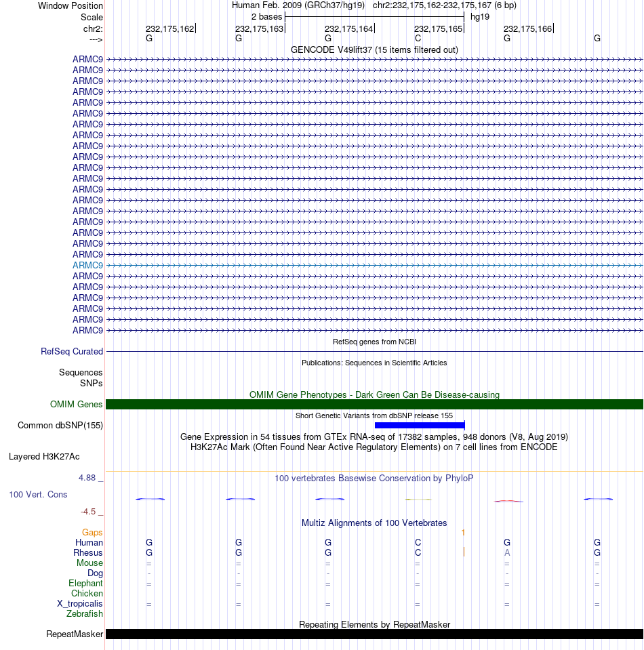Open 'RefSeq genes from NCBI' track title
The height and width of the screenshot is (650, 644).
click(x=374, y=342)
